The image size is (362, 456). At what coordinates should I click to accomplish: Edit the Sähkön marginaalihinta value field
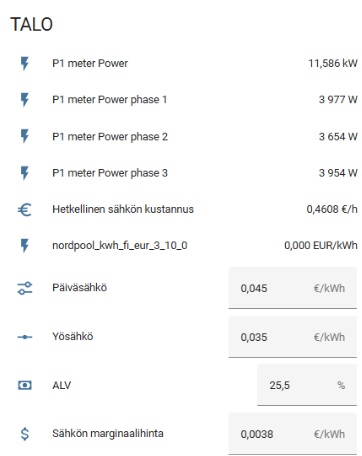click(x=292, y=434)
